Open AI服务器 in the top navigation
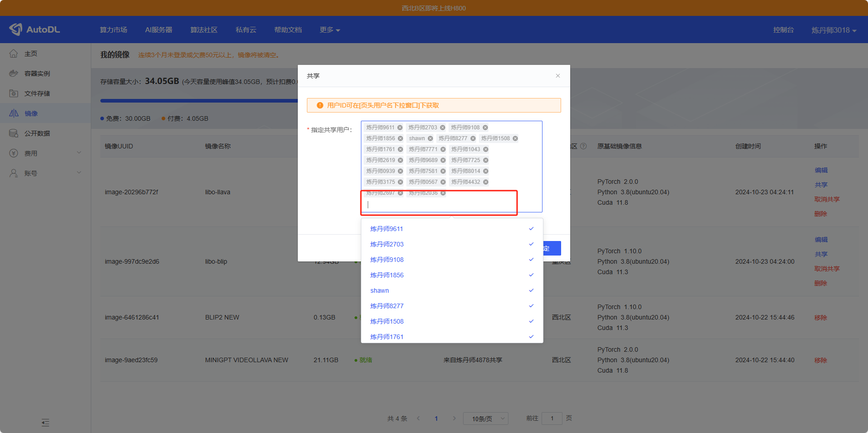Screen dimensions: 868x433 coord(158,30)
